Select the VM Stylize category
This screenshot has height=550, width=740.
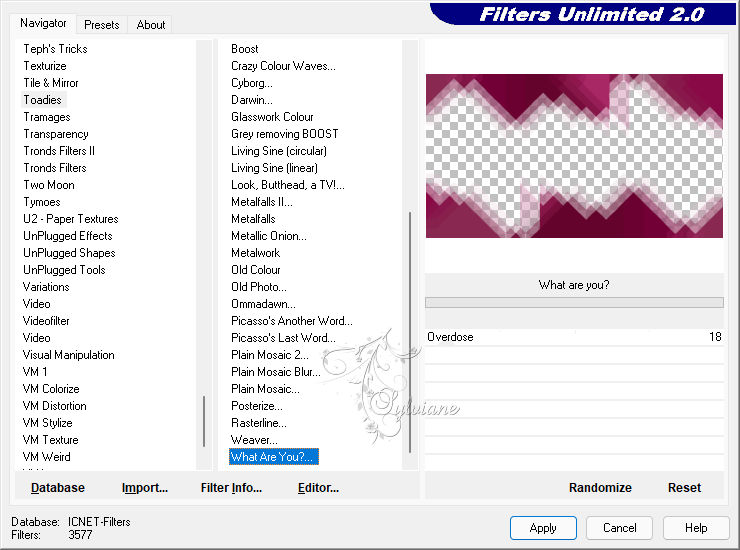click(x=47, y=423)
